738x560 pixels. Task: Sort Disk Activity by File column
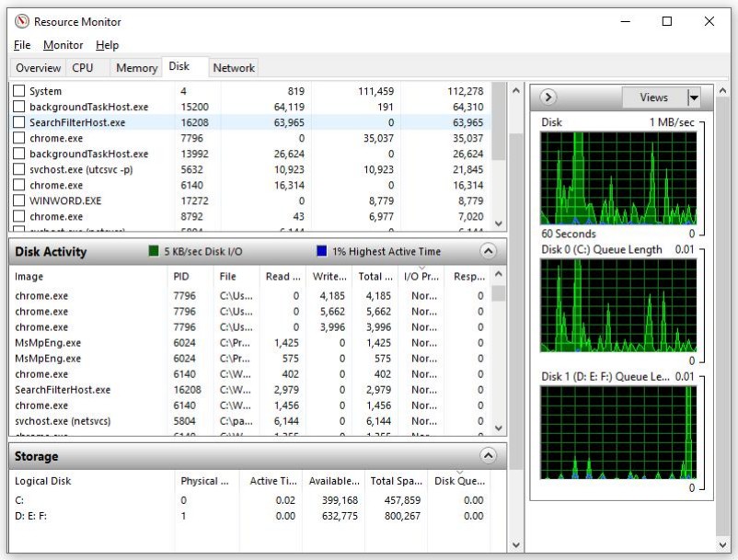tap(236, 277)
